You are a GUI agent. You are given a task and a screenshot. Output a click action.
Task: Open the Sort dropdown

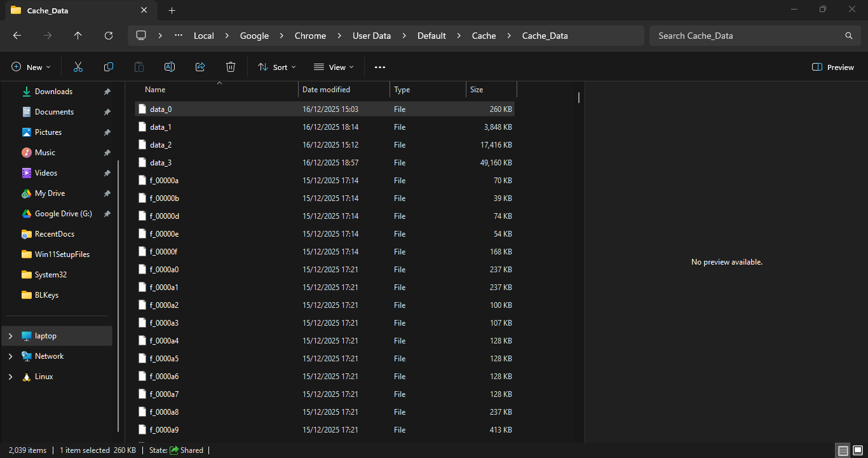[276, 67]
